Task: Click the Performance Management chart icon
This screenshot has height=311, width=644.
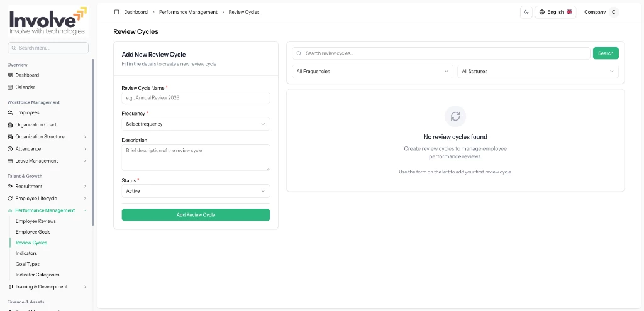Action: pos(10,210)
